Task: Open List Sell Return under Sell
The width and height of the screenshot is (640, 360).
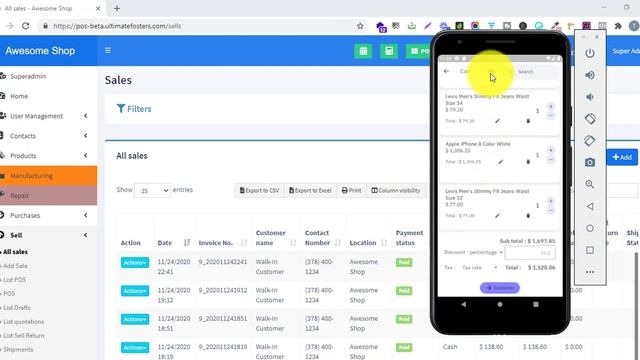Action: coord(24,336)
